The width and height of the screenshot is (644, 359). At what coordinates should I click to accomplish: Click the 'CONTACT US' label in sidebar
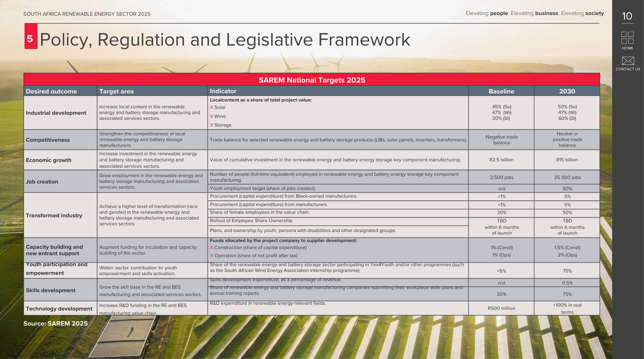(628, 69)
